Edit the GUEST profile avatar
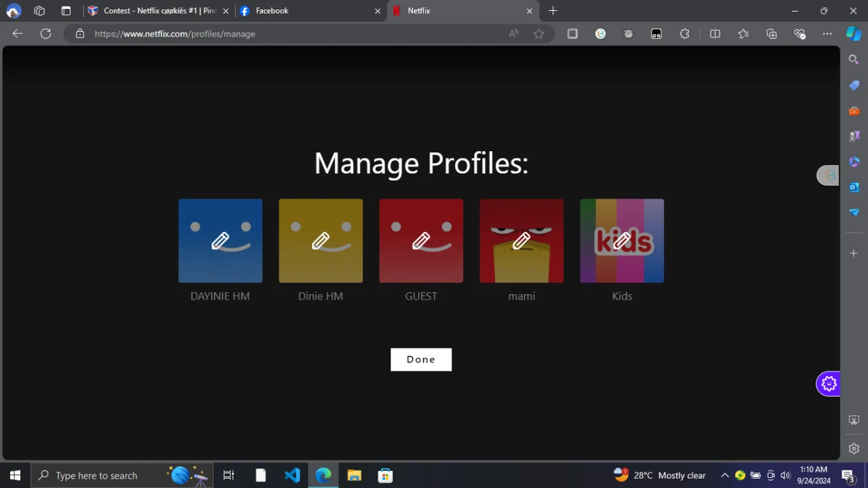Image resolution: width=868 pixels, height=488 pixels. (421, 241)
